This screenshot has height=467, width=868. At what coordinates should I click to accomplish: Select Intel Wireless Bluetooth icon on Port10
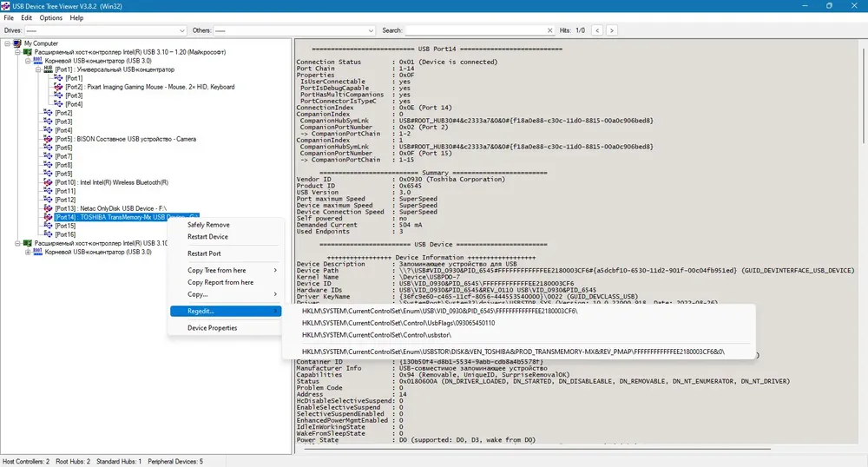(x=48, y=182)
